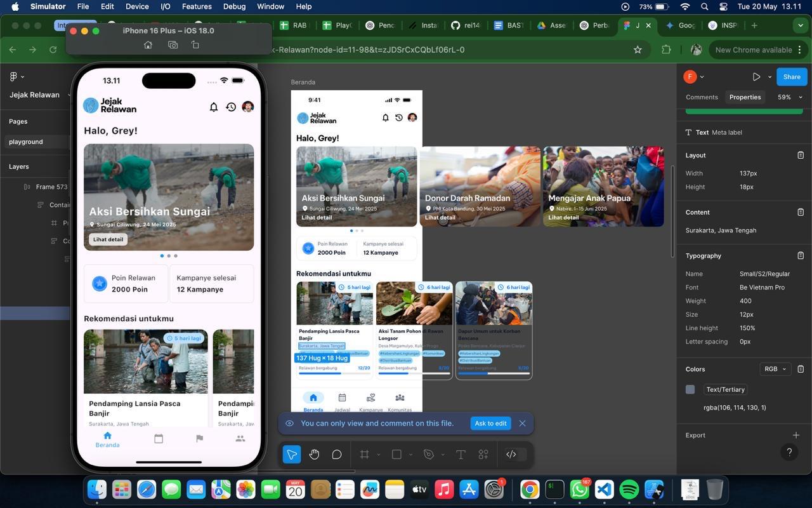Open Chrome extensions puzzle icon
812x508 pixels.
(x=665, y=50)
